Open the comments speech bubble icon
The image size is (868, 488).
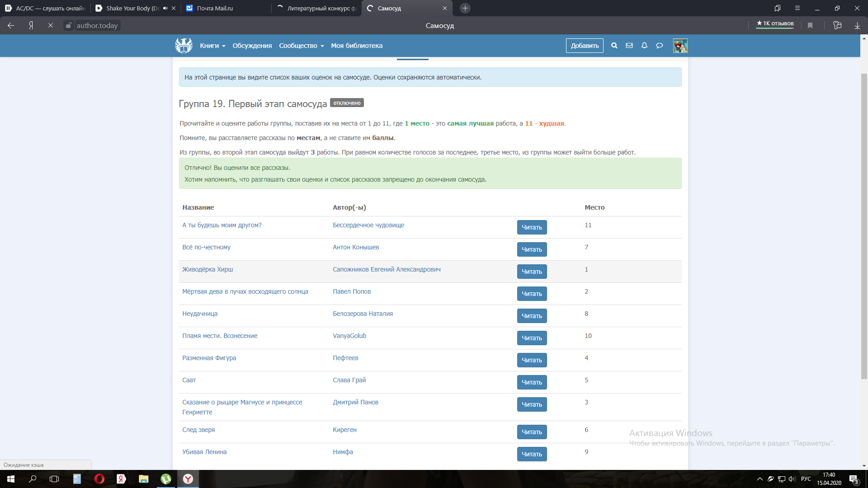point(660,46)
